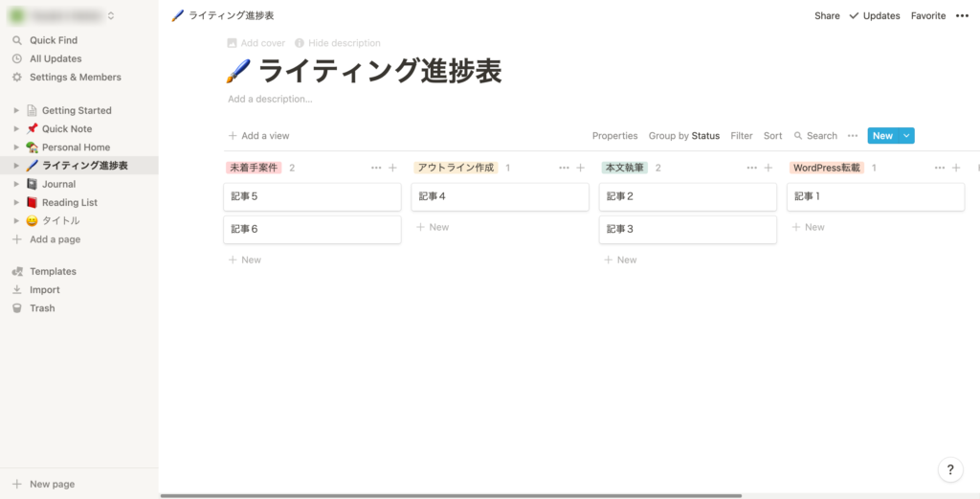Expand the Getting Started page toggle

pos(17,111)
